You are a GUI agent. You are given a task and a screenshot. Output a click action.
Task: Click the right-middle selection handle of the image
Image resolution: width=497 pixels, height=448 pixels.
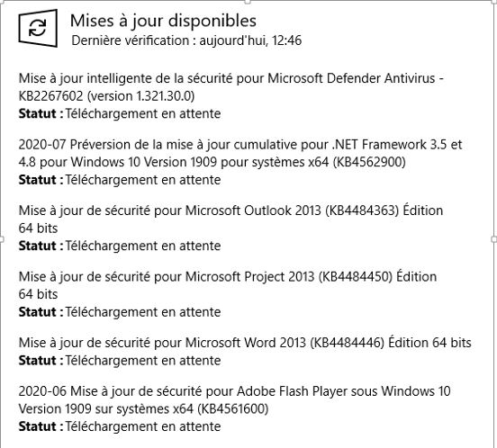494,239
